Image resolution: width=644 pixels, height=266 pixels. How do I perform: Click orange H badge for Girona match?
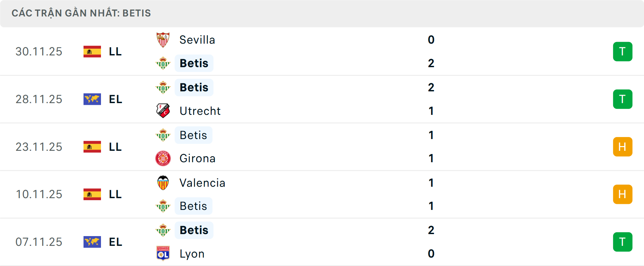click(x=623, y=147)
